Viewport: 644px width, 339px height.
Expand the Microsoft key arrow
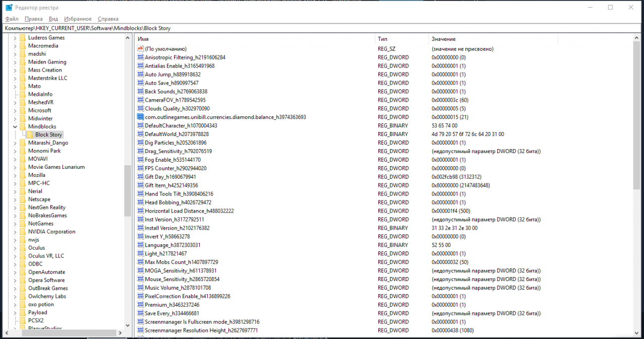(15, 110)
